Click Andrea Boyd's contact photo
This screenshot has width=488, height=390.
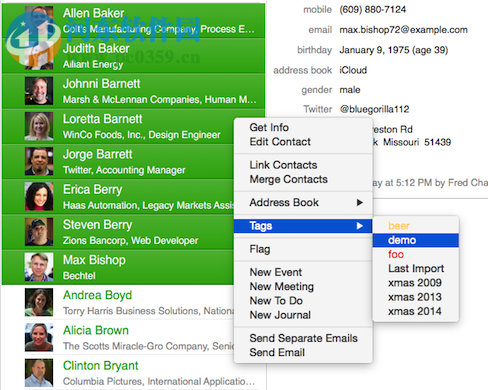(39, 302)
